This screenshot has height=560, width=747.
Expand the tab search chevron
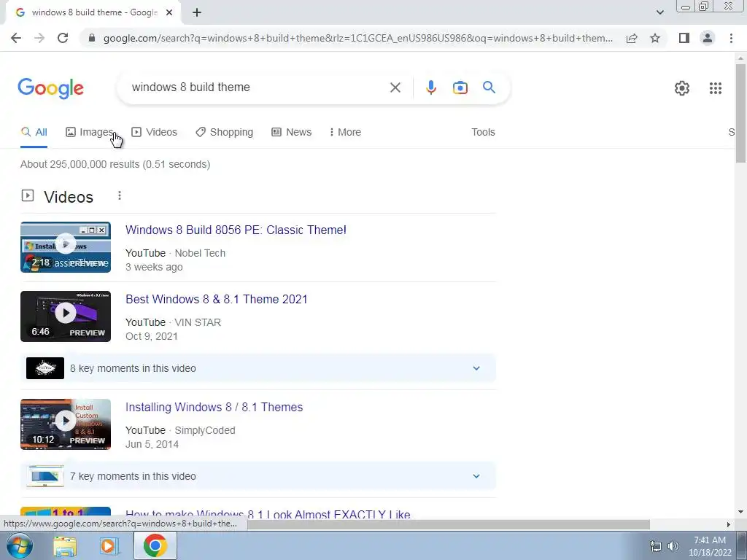pos(659,12)
